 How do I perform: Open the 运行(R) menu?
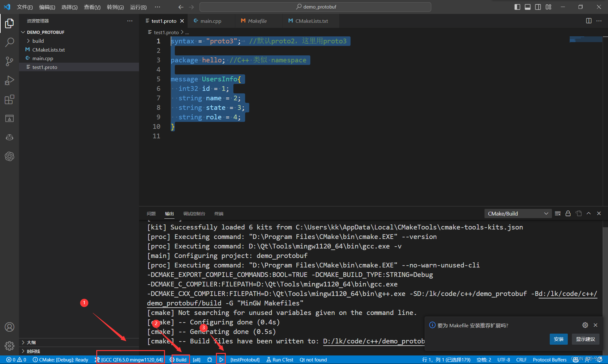138,7
